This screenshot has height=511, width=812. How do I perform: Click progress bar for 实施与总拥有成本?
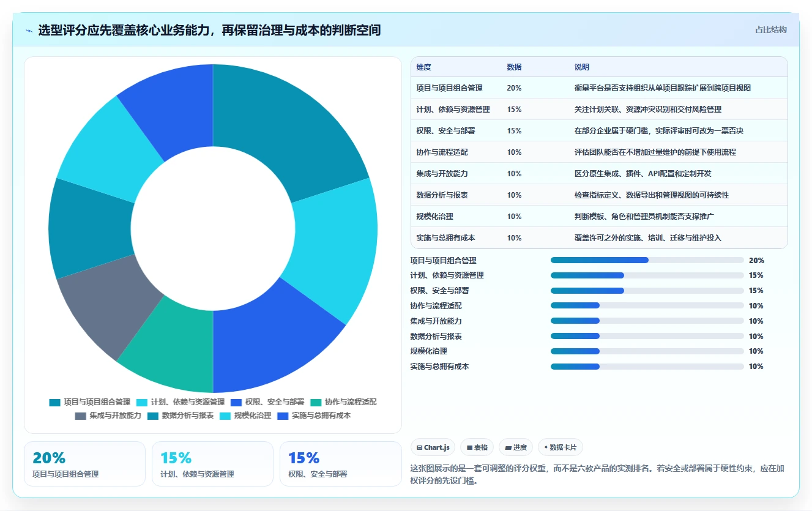point(647,367)
